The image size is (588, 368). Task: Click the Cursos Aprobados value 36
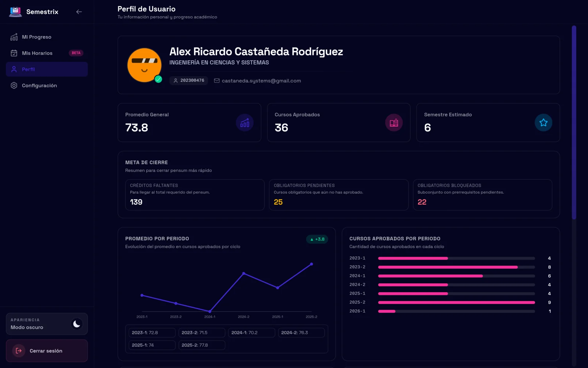pyautogui.click(x=282, y=128)
